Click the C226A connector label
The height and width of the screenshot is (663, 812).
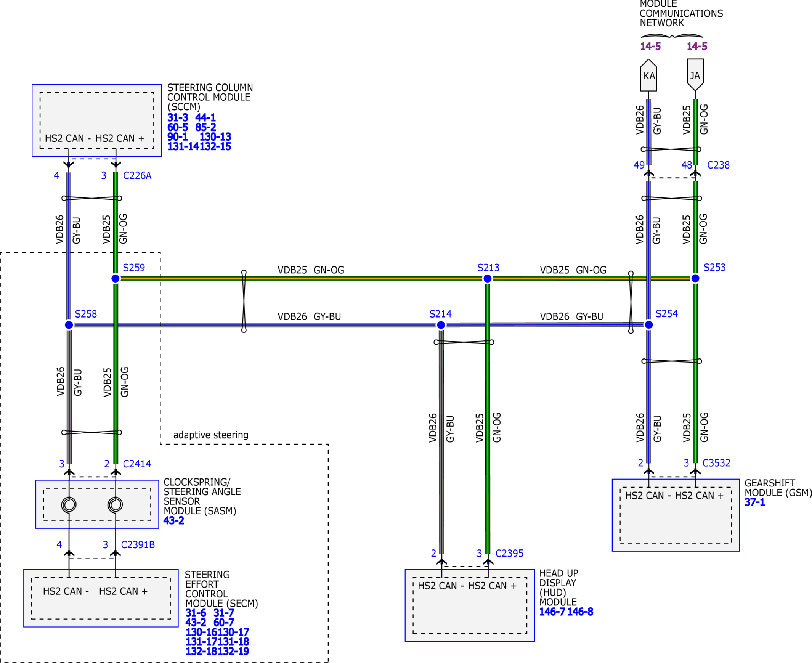(137, 176)
